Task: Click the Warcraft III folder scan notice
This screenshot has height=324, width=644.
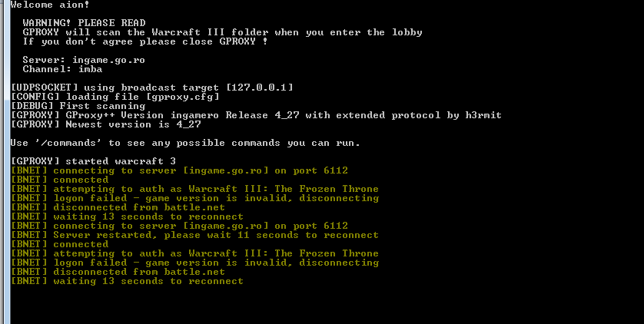Action: point(222,32)
